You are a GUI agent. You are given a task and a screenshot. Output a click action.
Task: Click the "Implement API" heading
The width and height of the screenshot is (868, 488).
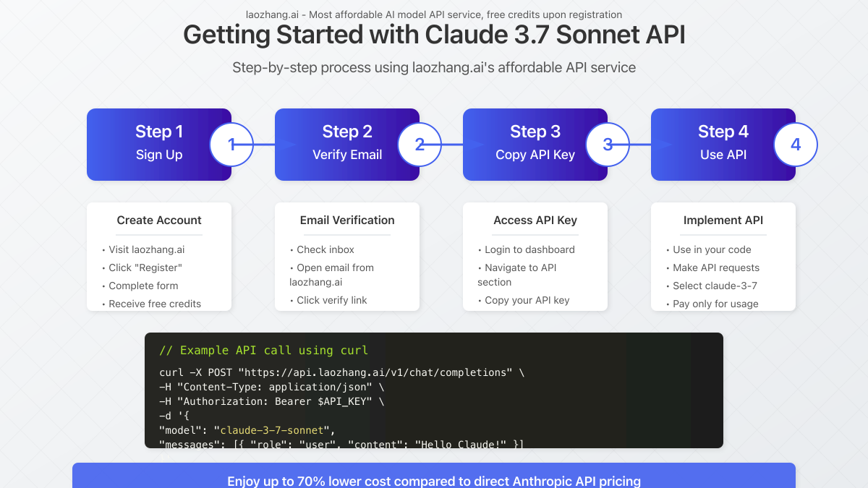[723, 221]
